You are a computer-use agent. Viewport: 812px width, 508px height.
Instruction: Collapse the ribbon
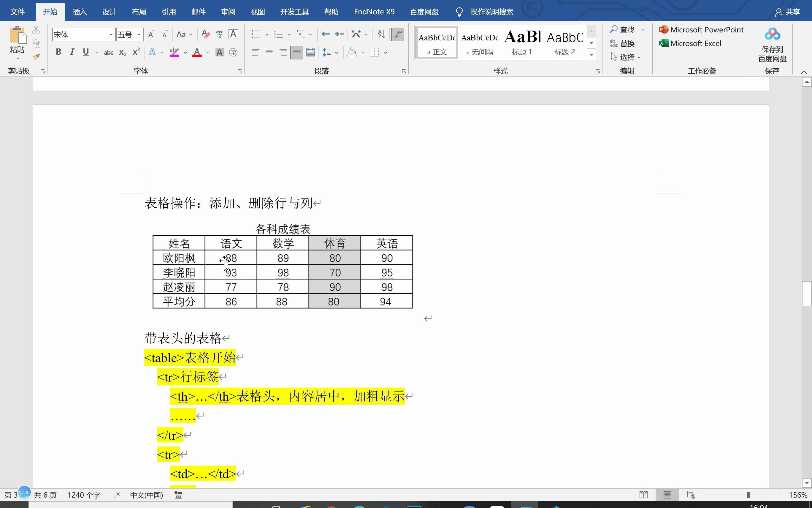[804, 72]
